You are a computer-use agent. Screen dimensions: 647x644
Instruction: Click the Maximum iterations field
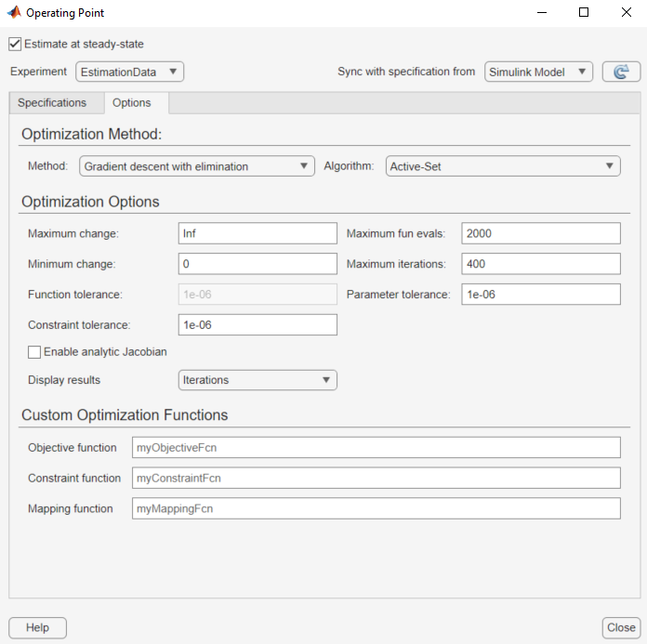click(541, 264)
